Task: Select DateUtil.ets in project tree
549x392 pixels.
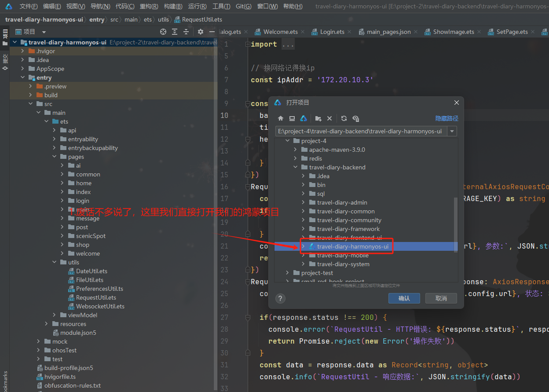Action: tap(91, 271)
